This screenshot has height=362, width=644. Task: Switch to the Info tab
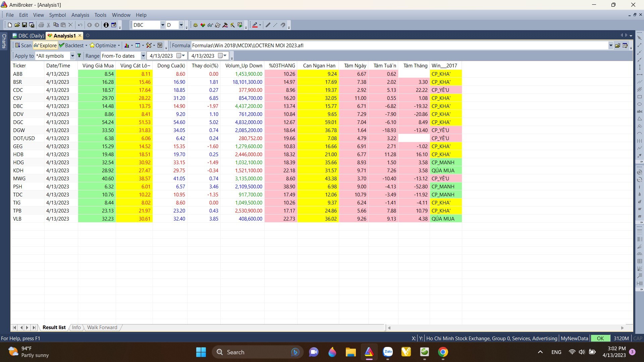(x=76, y=327)
